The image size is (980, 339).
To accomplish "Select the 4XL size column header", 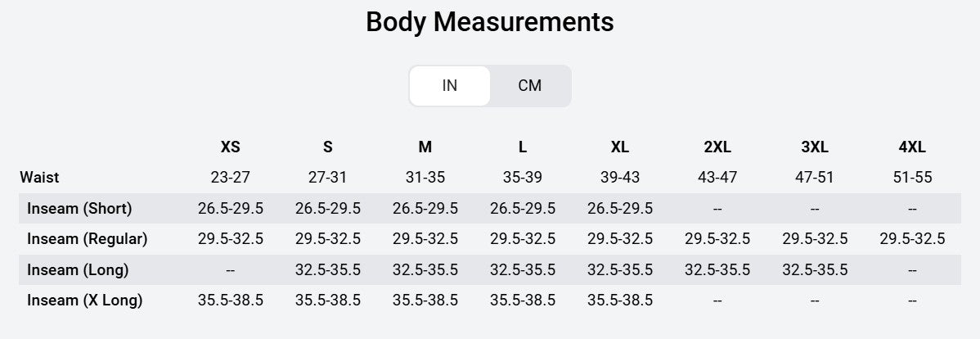I will (x=912, y=147).
